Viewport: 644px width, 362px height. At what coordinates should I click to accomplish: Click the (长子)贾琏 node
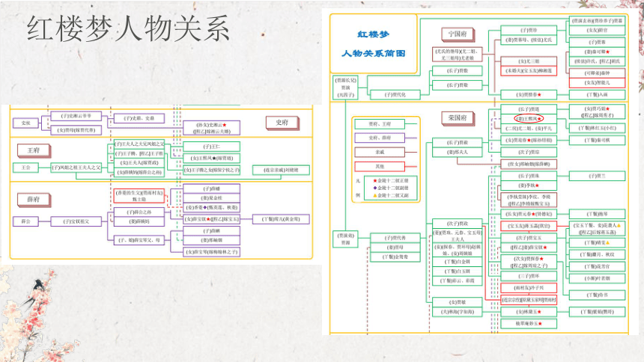click(x=529, y=109)
